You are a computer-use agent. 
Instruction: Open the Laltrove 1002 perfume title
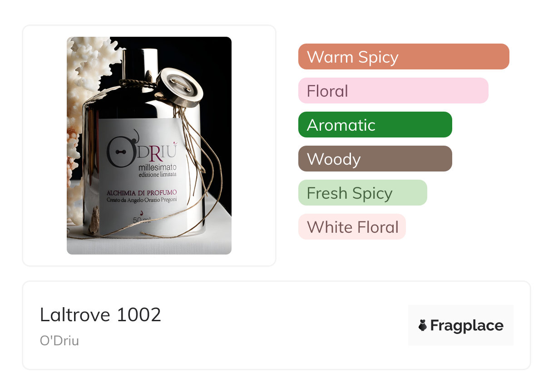point(100,315)
